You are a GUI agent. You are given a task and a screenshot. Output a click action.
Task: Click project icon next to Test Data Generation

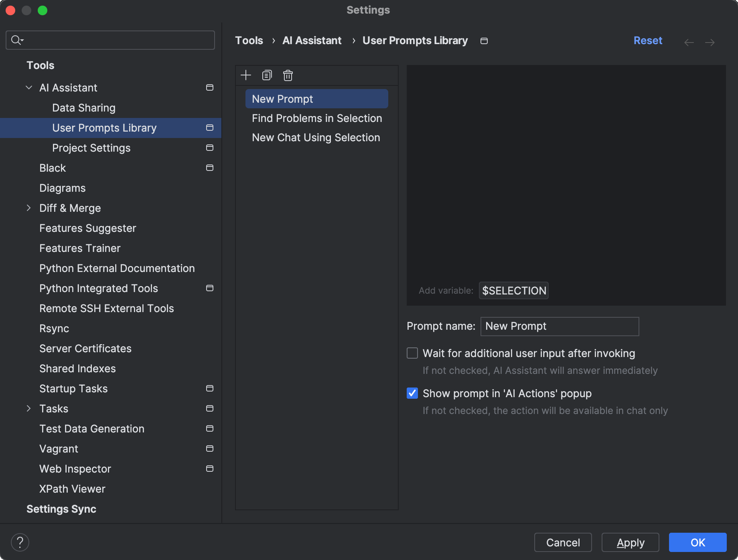click(x=209, y=428)
